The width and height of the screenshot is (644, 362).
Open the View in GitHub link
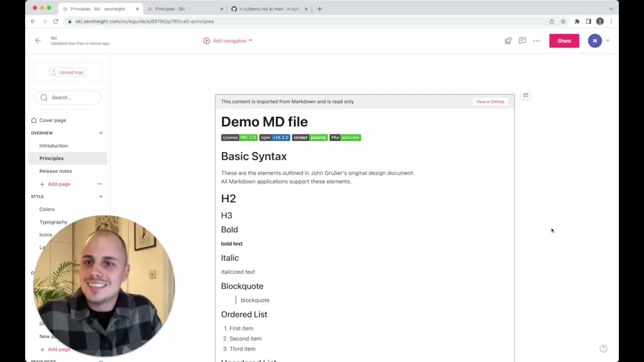[490, 102]
